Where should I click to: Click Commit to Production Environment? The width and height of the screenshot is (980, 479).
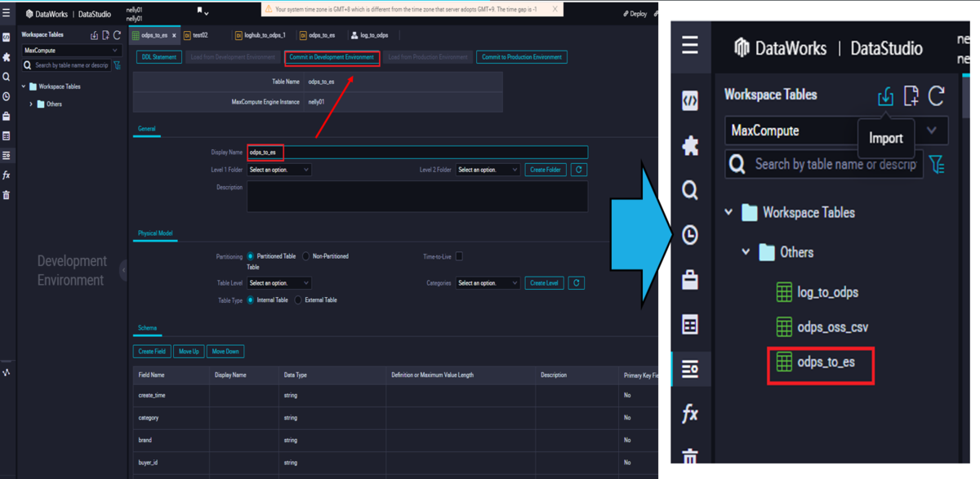pos(522,57)
